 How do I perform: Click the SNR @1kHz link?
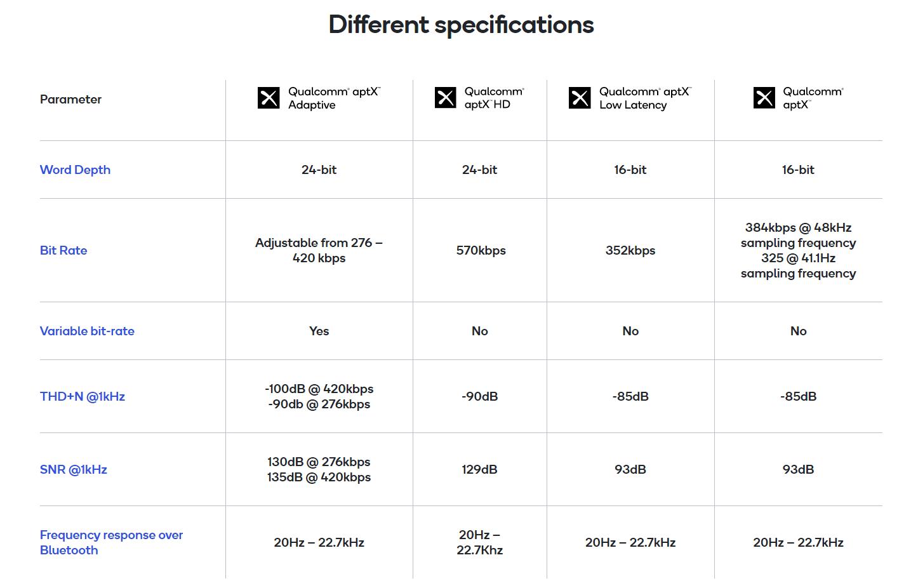(74, 469)
